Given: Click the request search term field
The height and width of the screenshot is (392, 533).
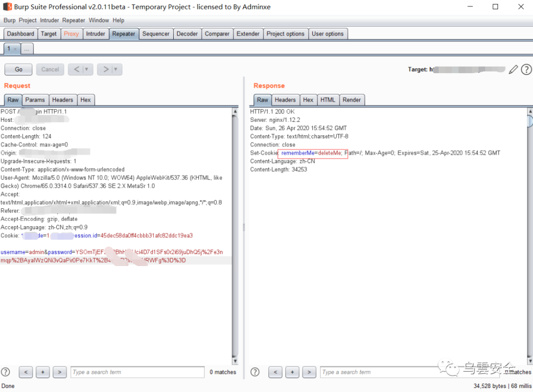Looking at the screenshot, I should coord(137,372).
